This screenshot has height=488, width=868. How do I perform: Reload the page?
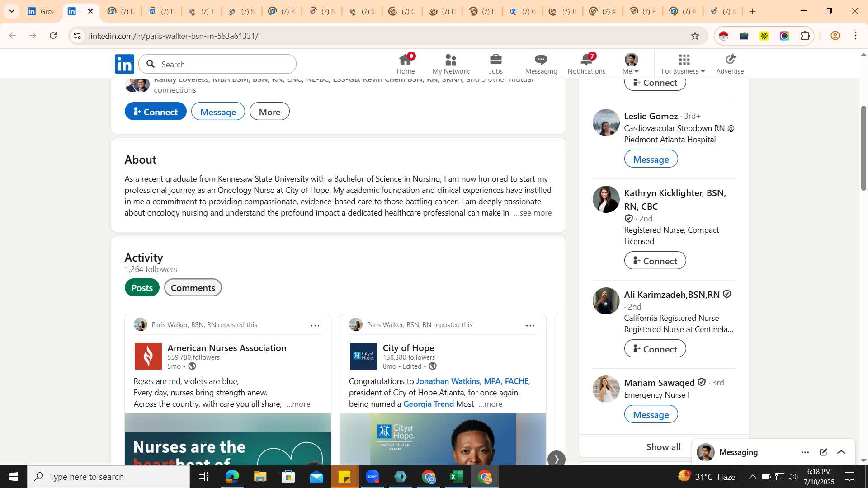[x=53, y=36]
